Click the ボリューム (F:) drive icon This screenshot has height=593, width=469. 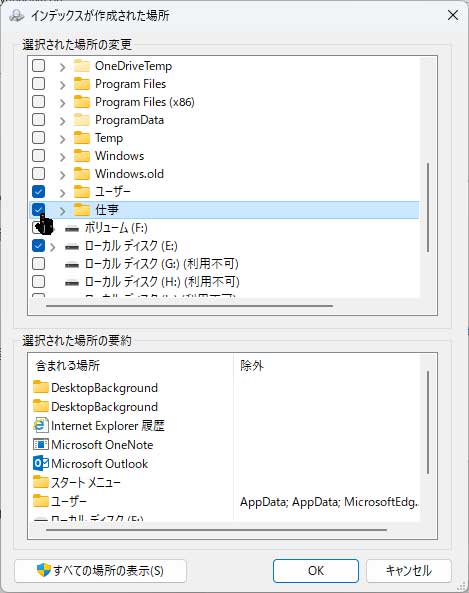click(x=72, y=228)
